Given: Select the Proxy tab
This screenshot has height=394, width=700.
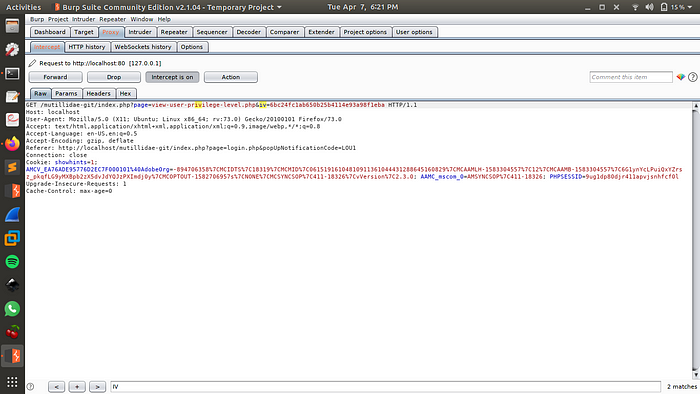Looking at the screenshot, I should tap(110, 32).
